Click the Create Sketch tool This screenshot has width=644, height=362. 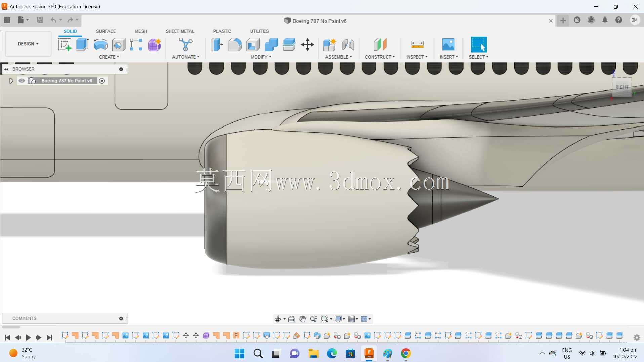(64, 44)
